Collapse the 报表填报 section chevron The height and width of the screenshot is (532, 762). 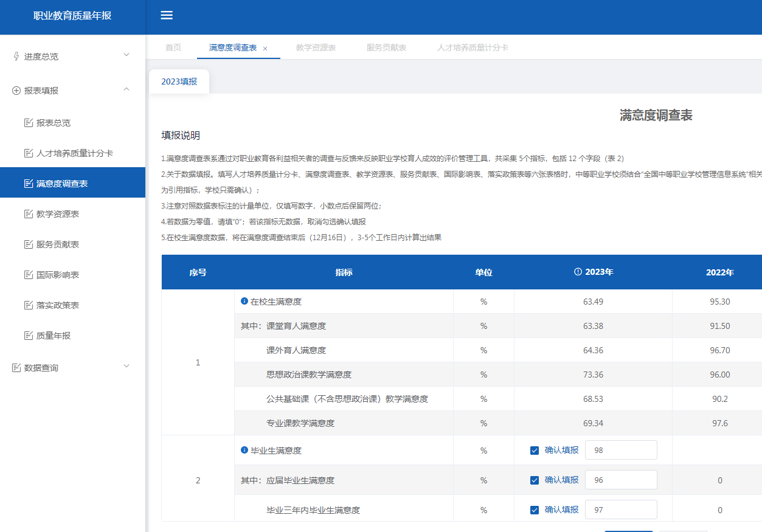click(x=126, y=90)
